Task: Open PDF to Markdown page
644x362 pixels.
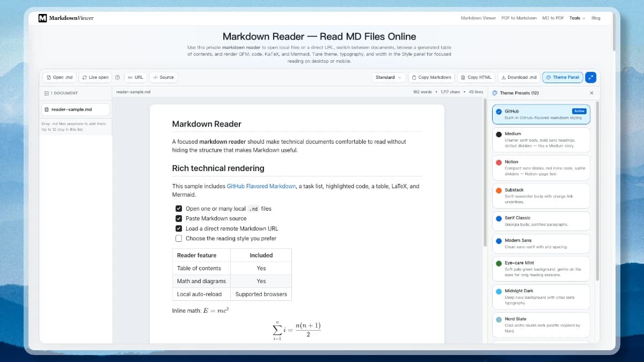Action: click(x=519, y=18)
